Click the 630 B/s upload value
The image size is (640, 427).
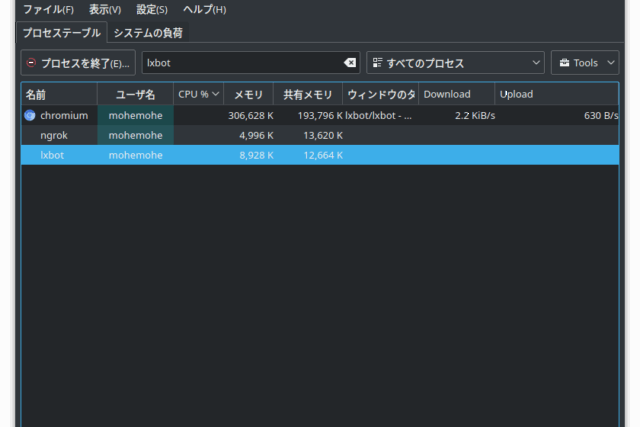pyautogui.click(x=601, y=116)
